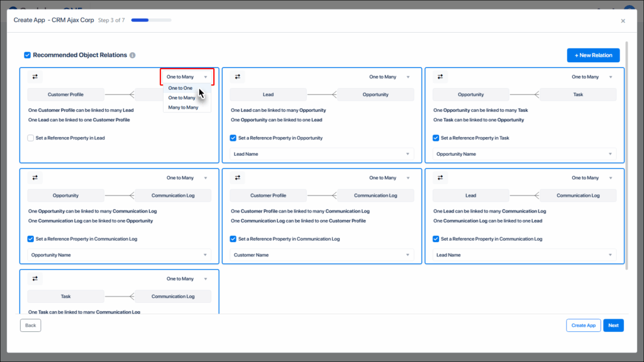
Task: Click Create App button
Action: coord(583,326)
